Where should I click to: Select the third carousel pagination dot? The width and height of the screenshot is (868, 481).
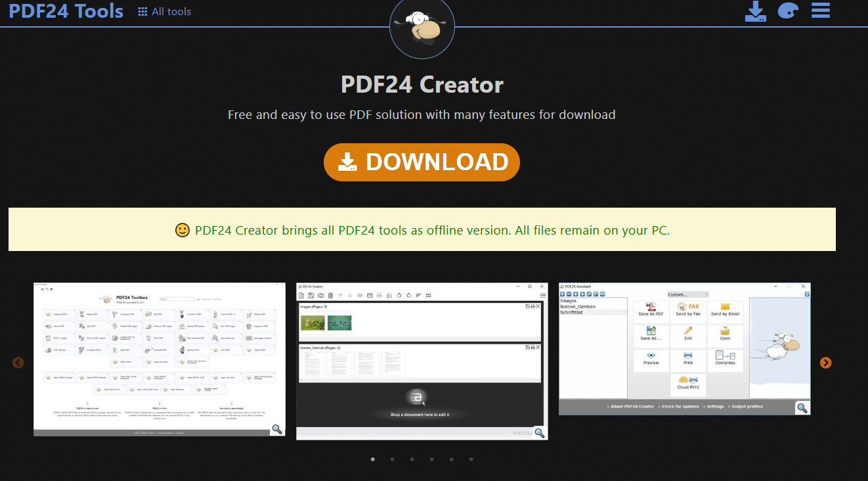tap(412, 459)
